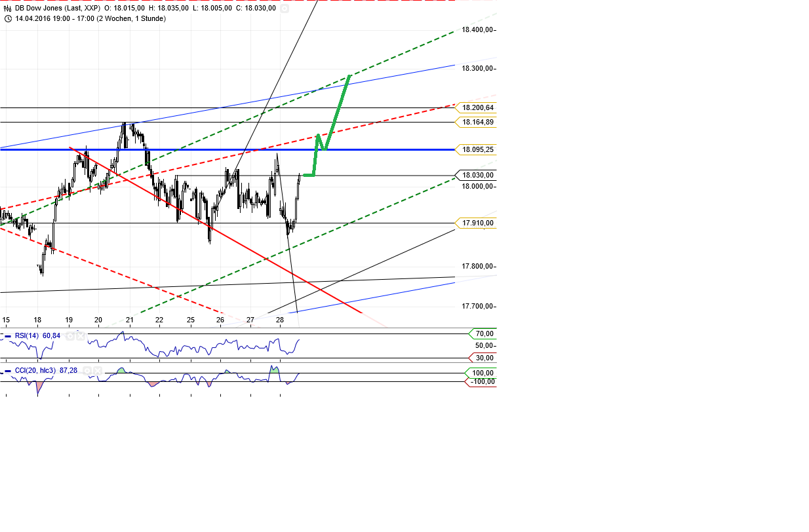The width and height of the screenshot is (809, 532).
Task: Click the RSI(14) line color marker
Action: click(x=9, y=336)
